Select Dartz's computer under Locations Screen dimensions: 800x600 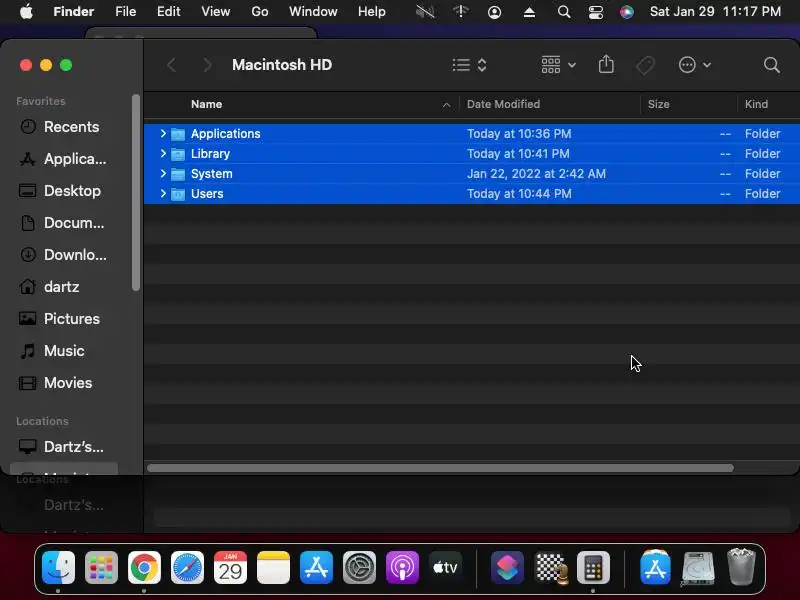pos(64,446)
